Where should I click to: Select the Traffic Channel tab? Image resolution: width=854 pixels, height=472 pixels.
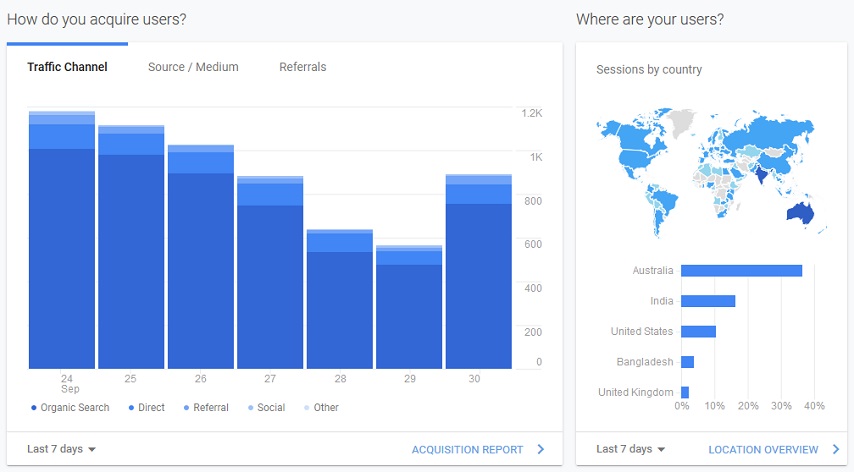(x=68, y=67)
